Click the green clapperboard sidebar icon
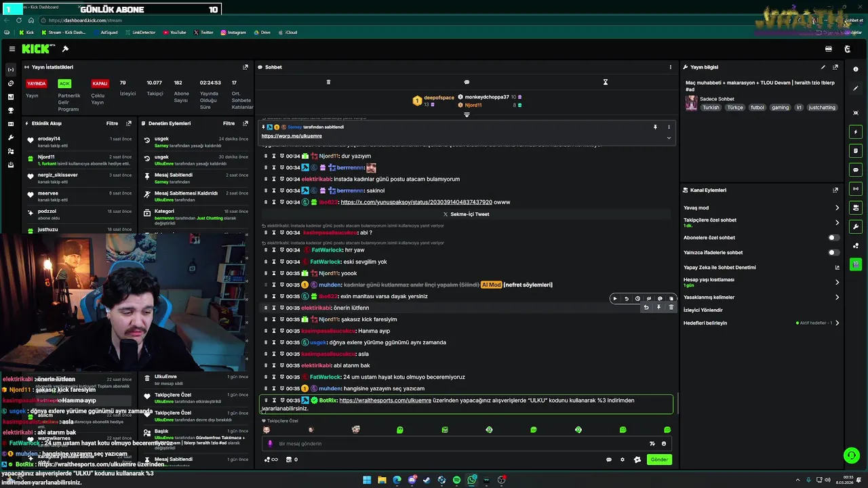 [856, 264]
